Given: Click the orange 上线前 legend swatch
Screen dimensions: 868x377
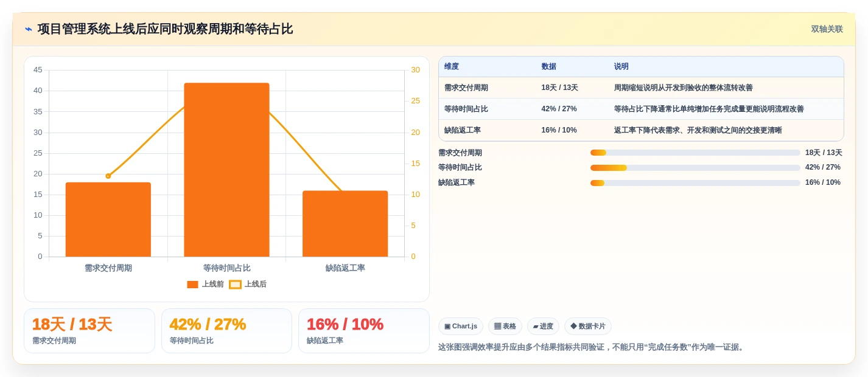Looking at the screenshot, I should (192, 285).
